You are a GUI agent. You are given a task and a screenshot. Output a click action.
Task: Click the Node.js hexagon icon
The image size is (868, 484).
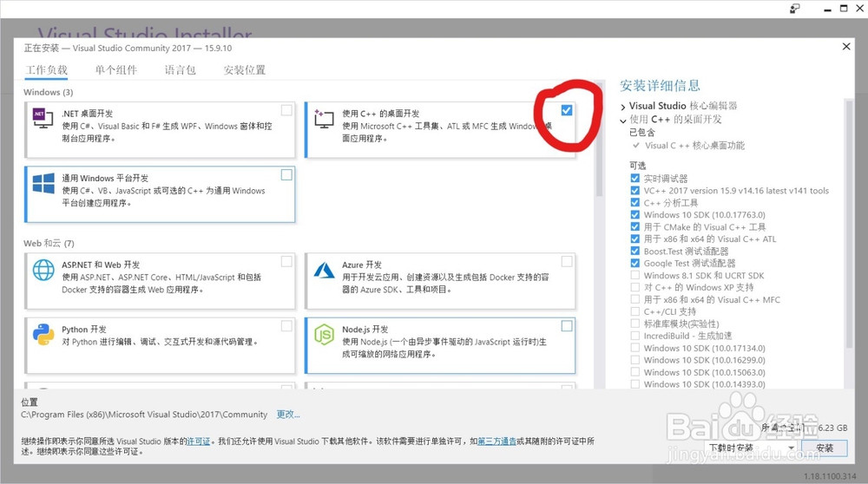click(x=325, y=335)
